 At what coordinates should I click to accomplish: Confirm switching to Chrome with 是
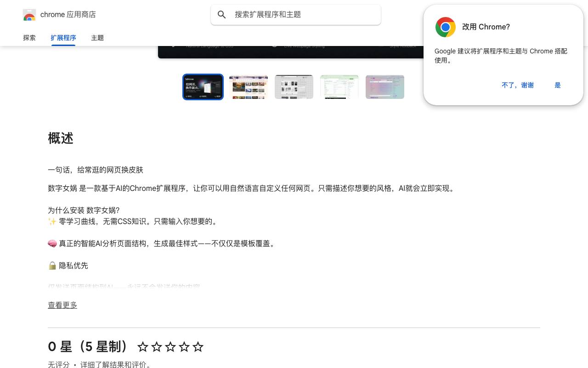[558, 85]
